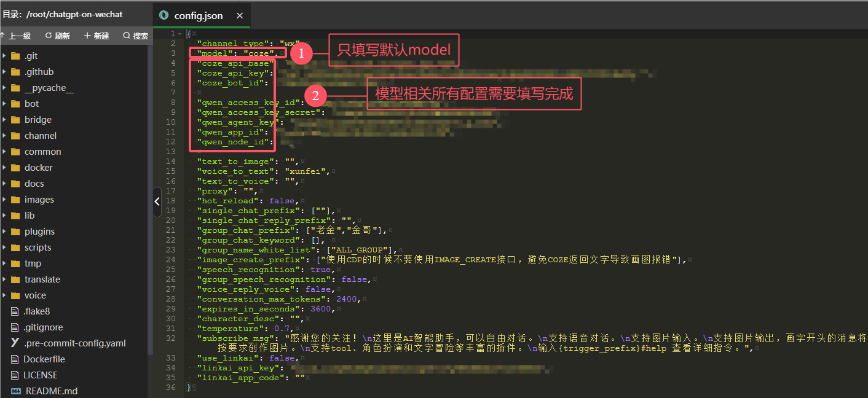Refresh the file list with 刷新
Screen dimensions: 868x398
(58, 36)
